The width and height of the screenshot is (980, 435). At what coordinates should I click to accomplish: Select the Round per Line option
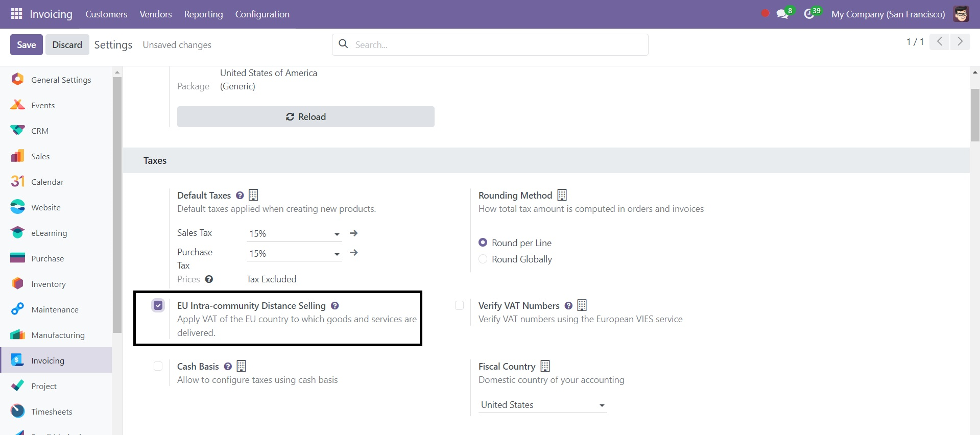(483, 243)
